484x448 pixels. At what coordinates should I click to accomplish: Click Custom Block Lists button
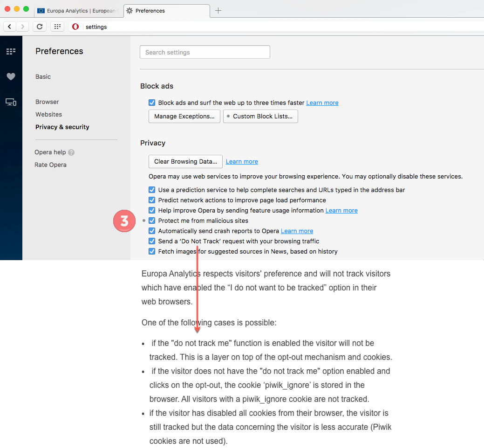[x=260, y=117]
